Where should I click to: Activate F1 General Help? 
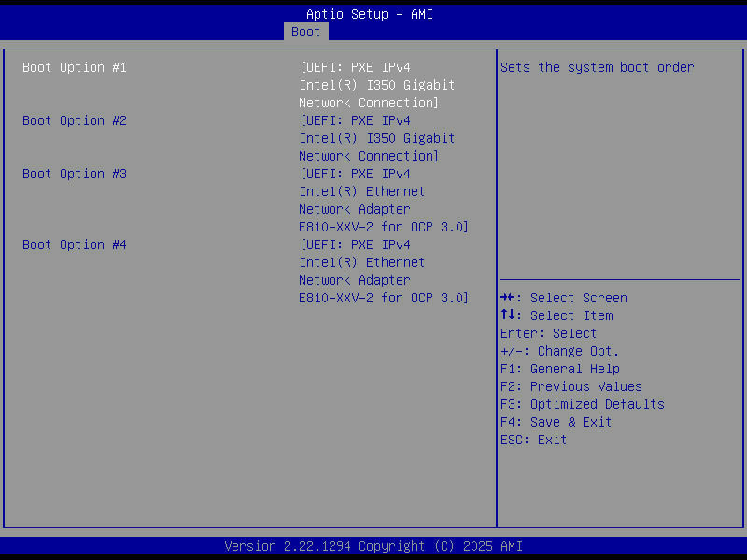(558, 369)
